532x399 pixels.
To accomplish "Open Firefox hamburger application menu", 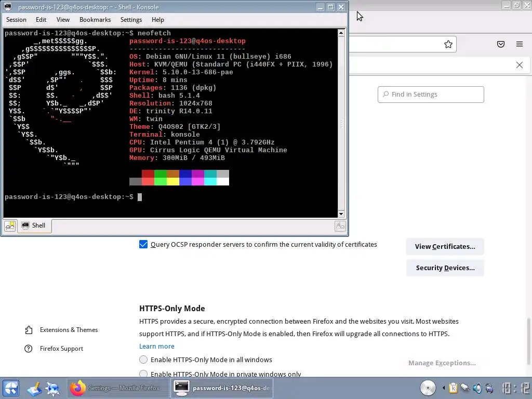I will pos(520,44).
